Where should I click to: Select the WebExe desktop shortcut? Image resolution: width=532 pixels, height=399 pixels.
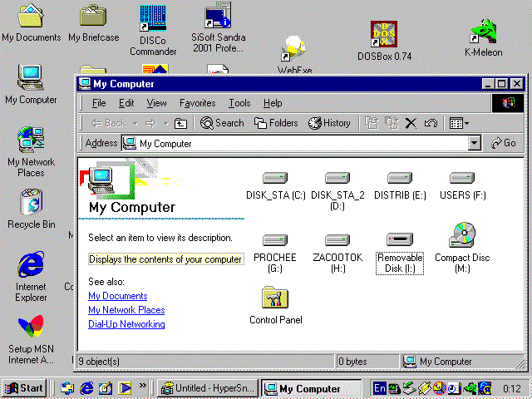[293, 54]
